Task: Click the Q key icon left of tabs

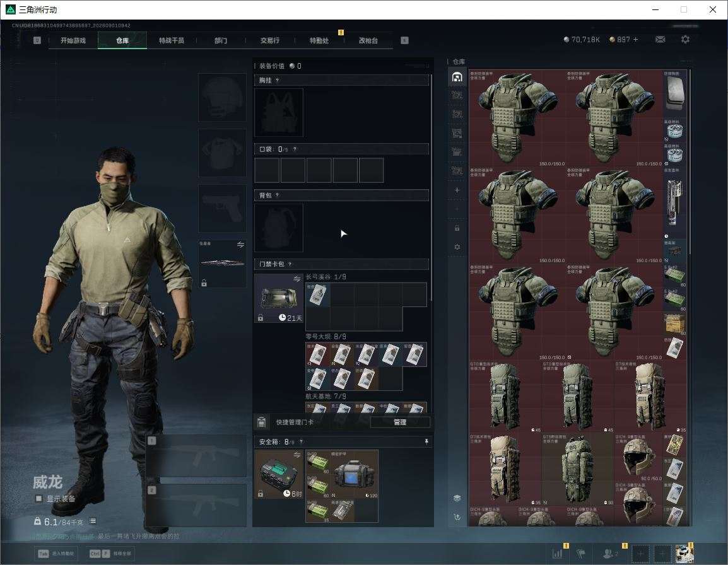Action: click(x=37, y=40)
